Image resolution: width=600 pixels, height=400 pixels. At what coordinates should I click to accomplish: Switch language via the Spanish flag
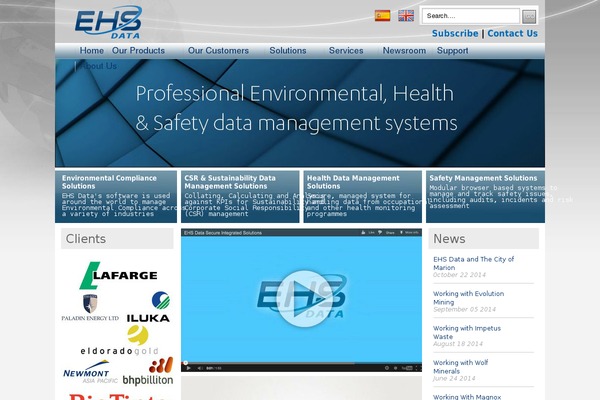tap(382, 16)
